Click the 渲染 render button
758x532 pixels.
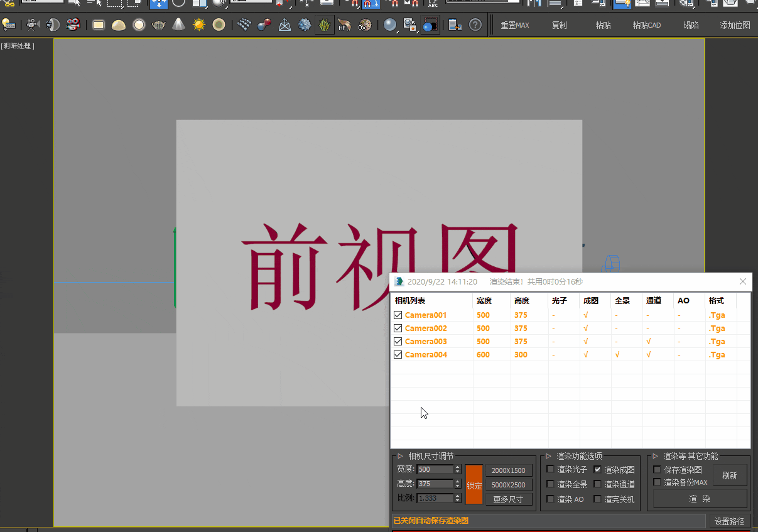(x=700, y=497)
